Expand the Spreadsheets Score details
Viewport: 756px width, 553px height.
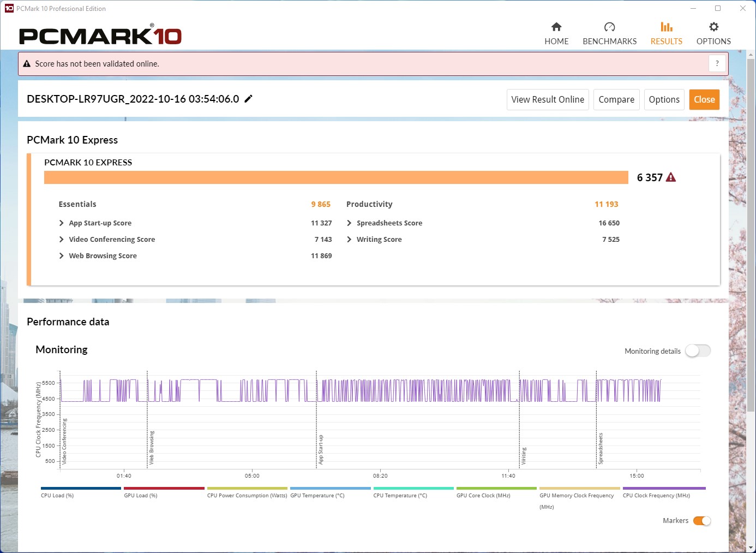pyautogui.click(x=349, y=223)
